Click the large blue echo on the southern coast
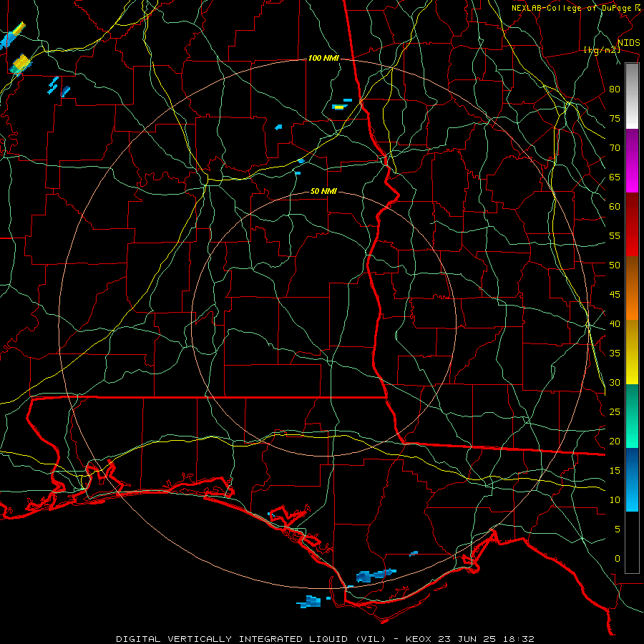Screen dimensions: 644x644 click(x=376, y=575)
